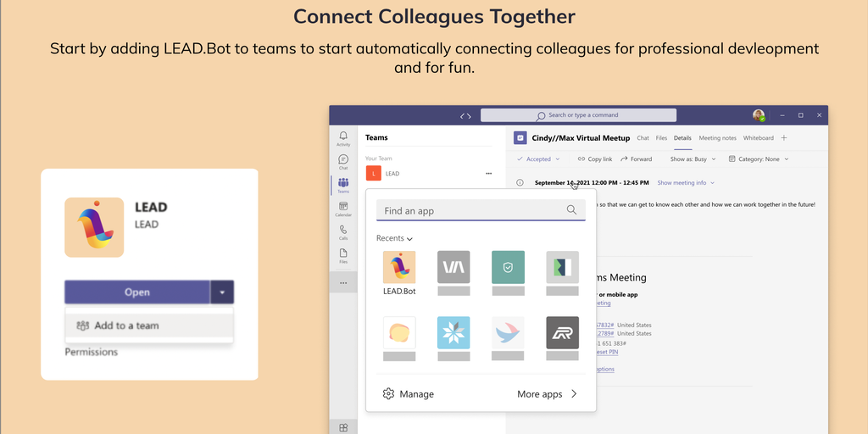Expand the Accepted response dropdown
Viewport: 868px width, 434px height.
tap(538, 159)
